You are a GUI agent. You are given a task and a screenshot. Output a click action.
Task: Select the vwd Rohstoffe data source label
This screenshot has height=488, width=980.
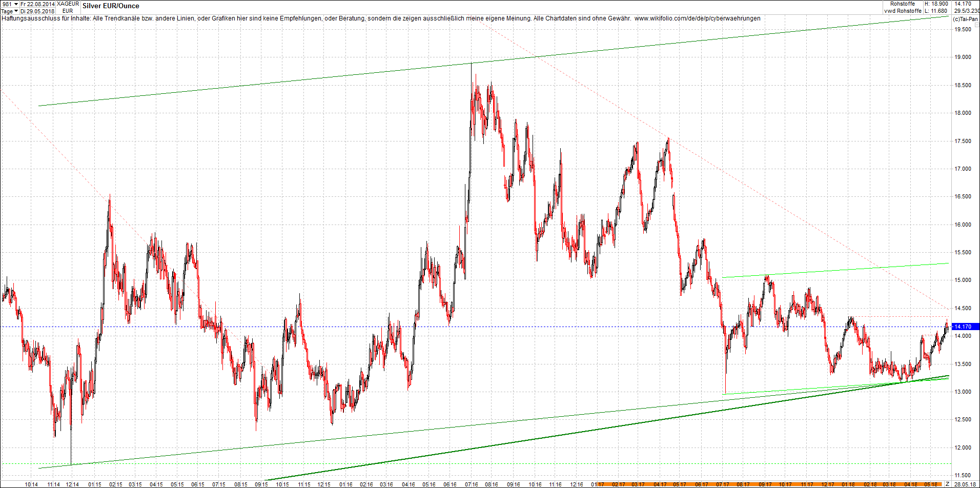coord(903,11)
